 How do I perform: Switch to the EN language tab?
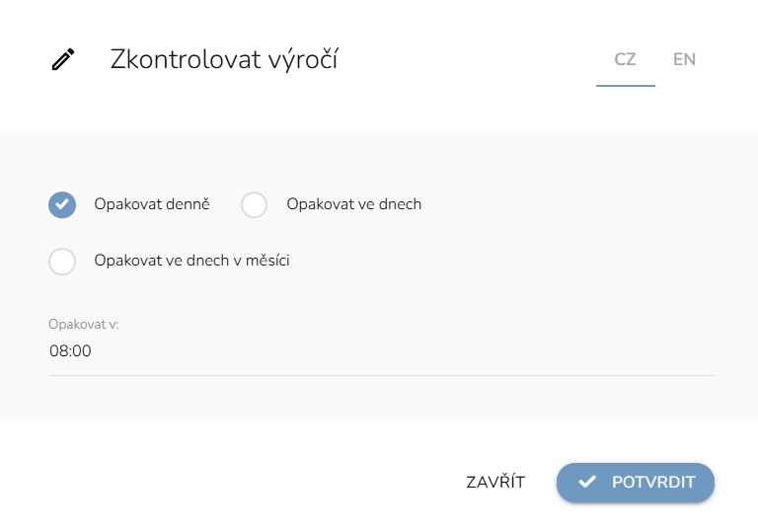684,59
